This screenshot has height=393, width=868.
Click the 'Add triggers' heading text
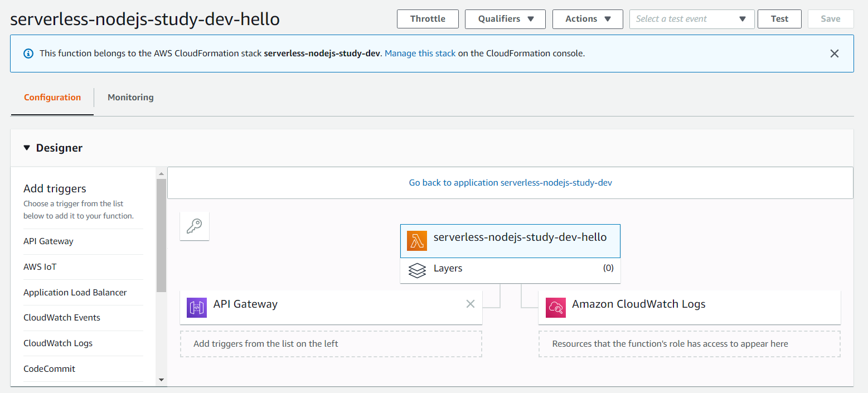(x=55, y=188)
